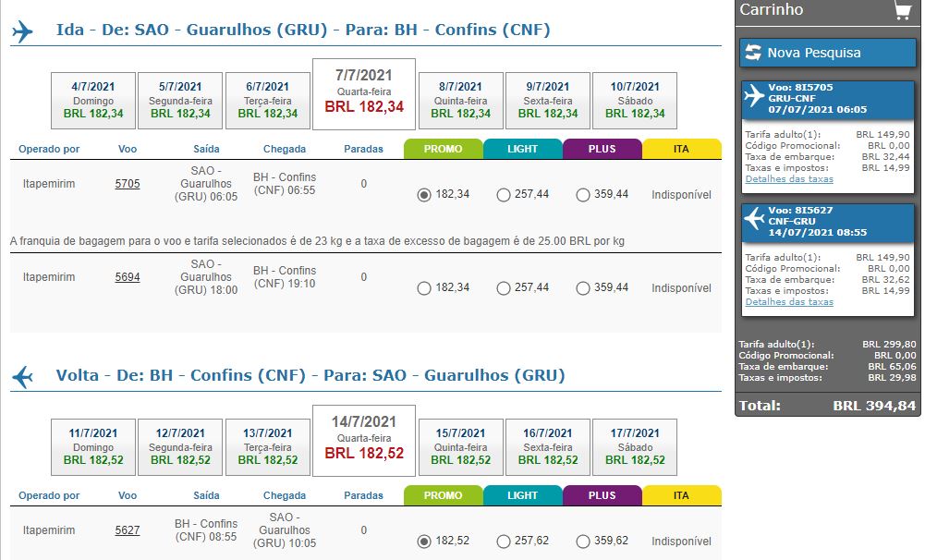This screenshot has height=560, width=925.
Task: Select PLUS fare 359,44 for flight 5705
Action: click(x=583, y=195)
